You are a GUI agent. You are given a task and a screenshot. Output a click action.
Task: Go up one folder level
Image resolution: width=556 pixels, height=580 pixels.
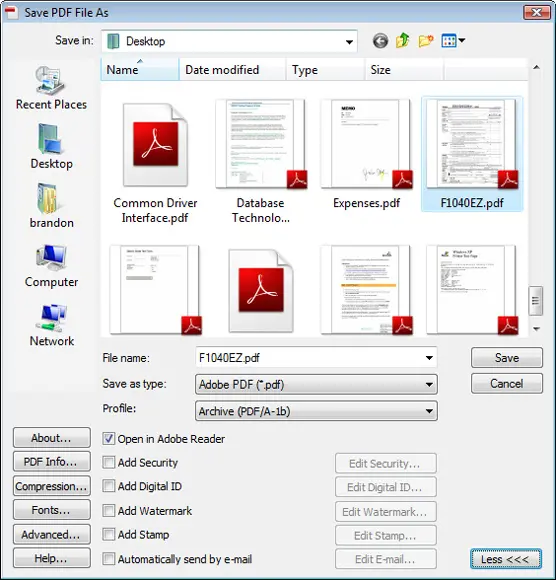click(402, 40)
